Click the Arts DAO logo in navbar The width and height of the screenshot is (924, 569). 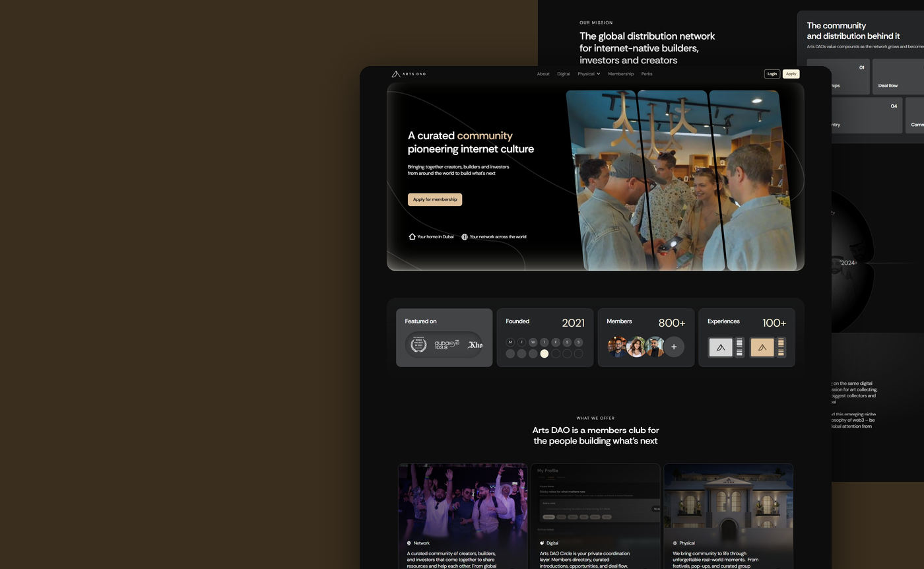[x=409, y=74]
